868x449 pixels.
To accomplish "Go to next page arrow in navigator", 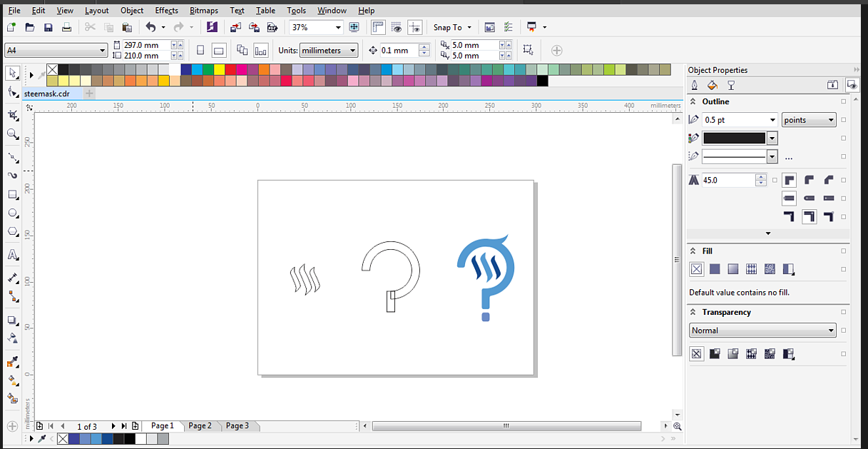I will point(113,426).
